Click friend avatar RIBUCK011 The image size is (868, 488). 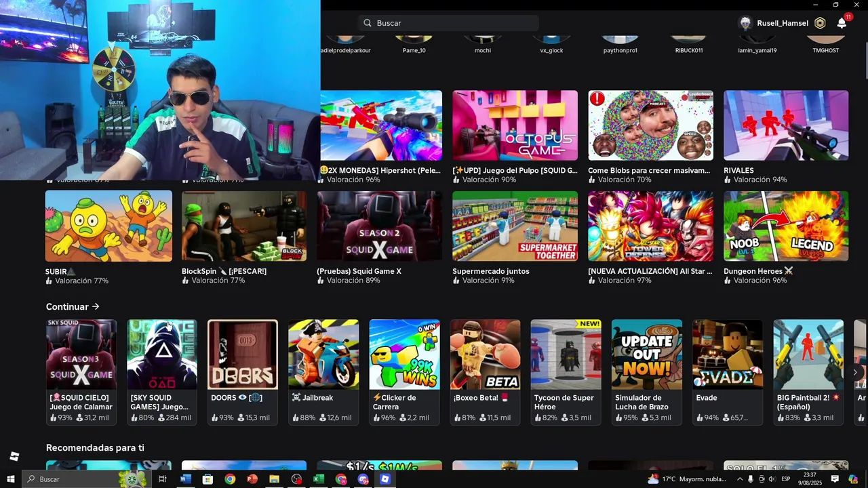tap(688, 39)
